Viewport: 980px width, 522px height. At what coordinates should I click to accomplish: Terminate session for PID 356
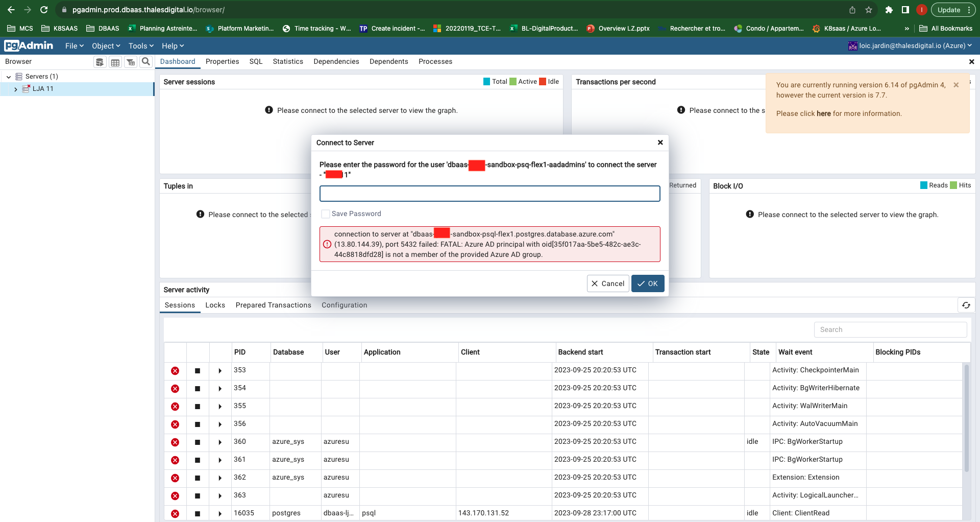pos(175,424)
